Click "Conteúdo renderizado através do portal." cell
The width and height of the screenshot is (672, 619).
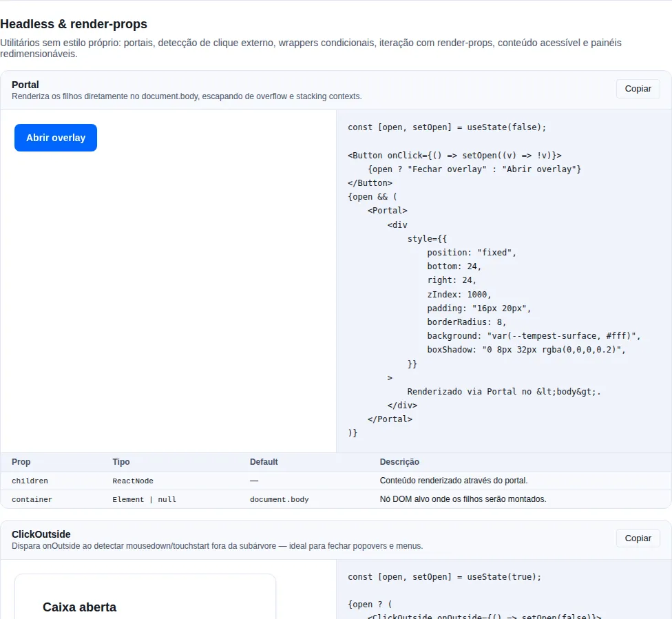[454, 481]
